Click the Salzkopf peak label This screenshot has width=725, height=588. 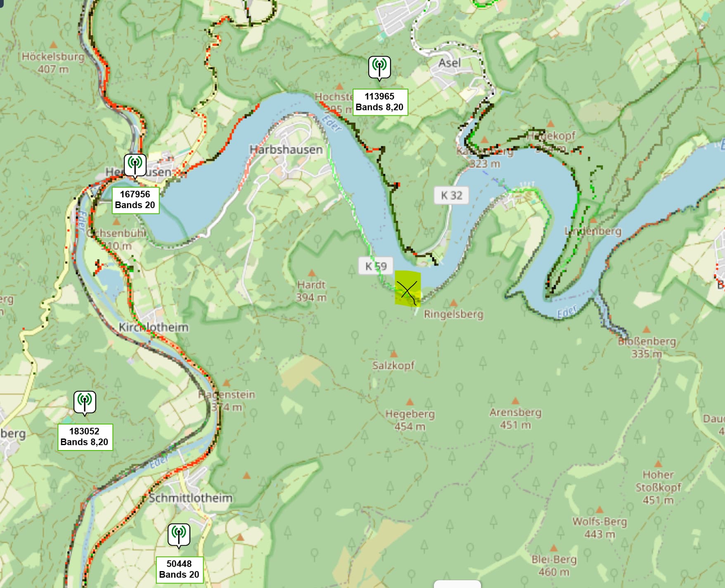click(393, 365)
